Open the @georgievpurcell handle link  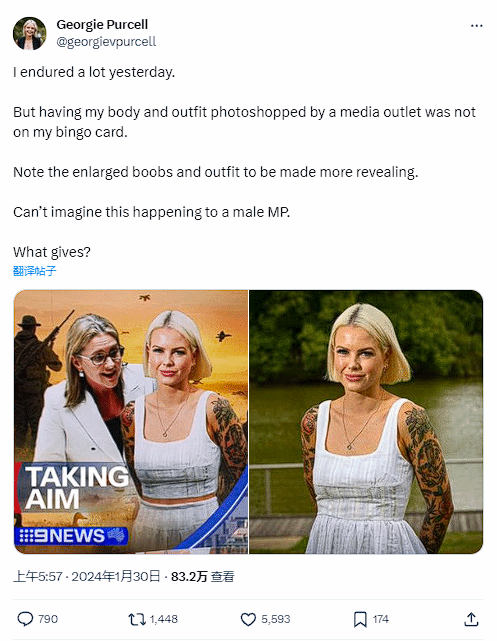(x=106, y=42)
